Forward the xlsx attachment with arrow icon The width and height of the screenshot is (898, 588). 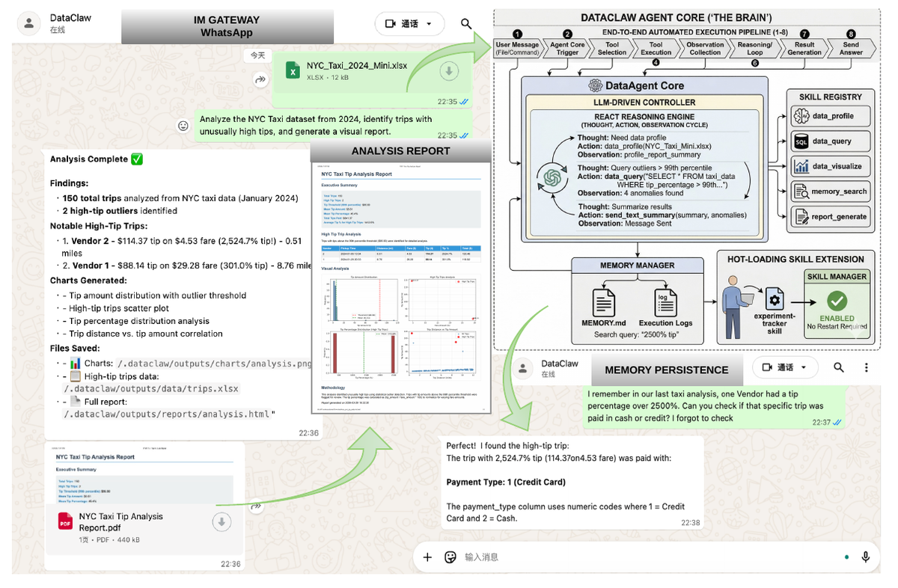pyautogui.click(x=260, y=79)
